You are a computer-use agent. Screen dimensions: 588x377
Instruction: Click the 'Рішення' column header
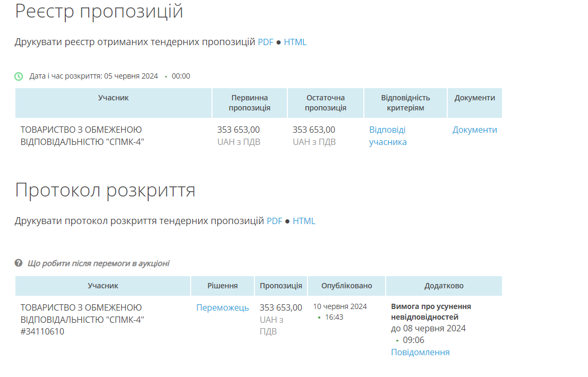(223, 286)
